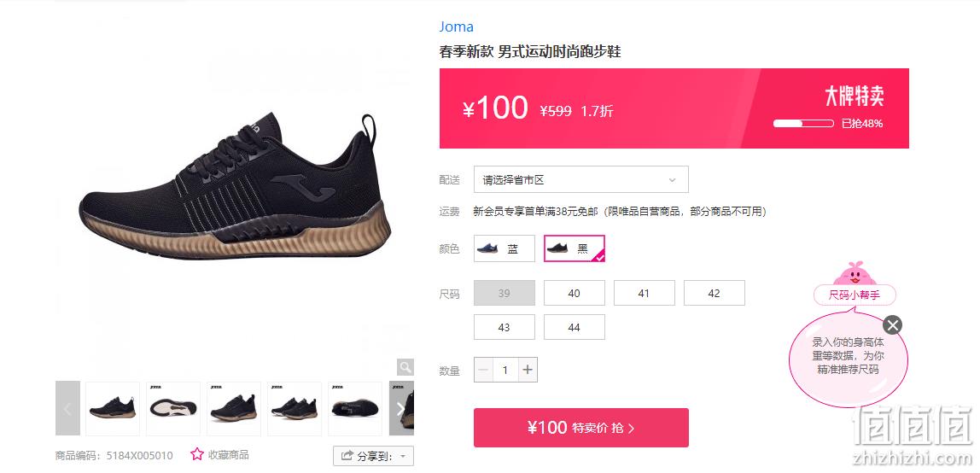Viewport: 980px width, 473px height.
Task: Click the pink 尺码小帮手 mascot icon
Action: pyautogui.click(x=855, y=274)
